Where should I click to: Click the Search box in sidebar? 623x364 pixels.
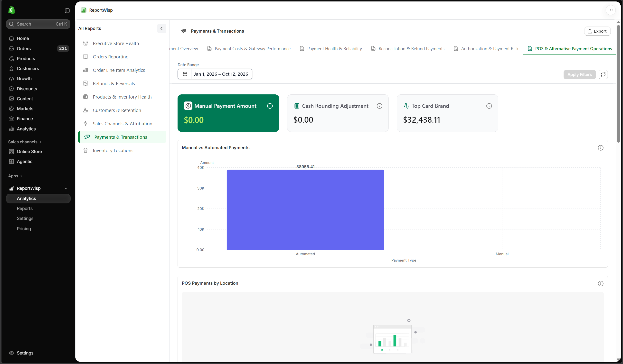pos(38,24)
